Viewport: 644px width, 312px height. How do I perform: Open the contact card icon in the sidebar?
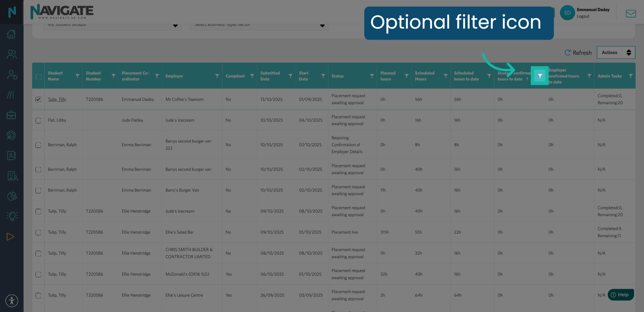click(x=11, y=155)
